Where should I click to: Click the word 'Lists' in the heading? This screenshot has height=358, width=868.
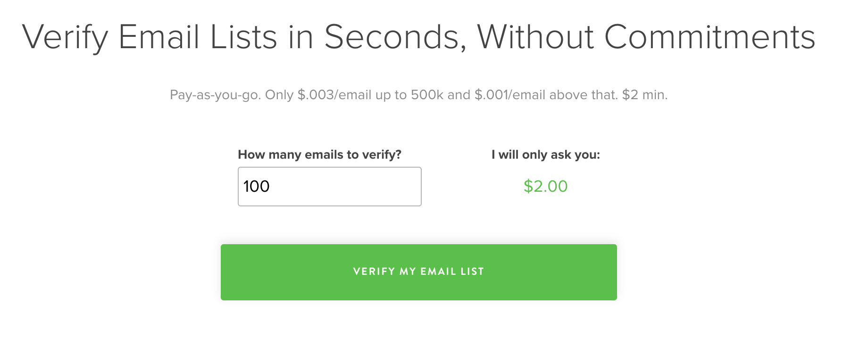click(243, 37)
